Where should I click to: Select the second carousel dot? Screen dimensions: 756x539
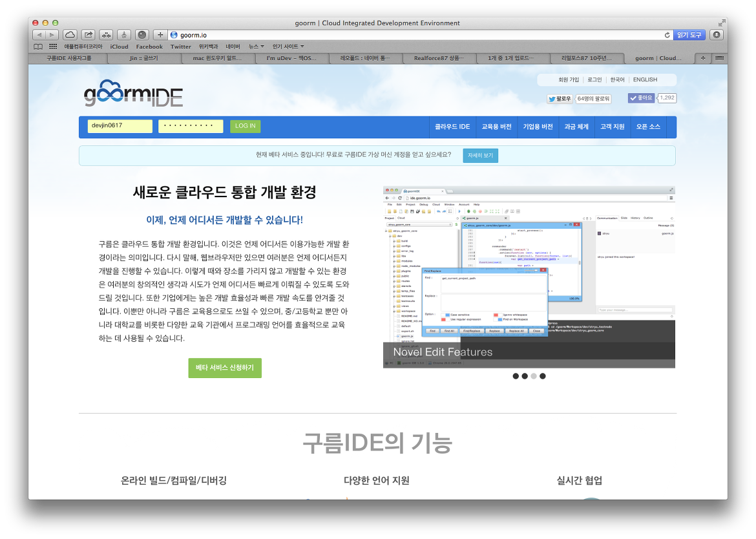coord(525,376)
